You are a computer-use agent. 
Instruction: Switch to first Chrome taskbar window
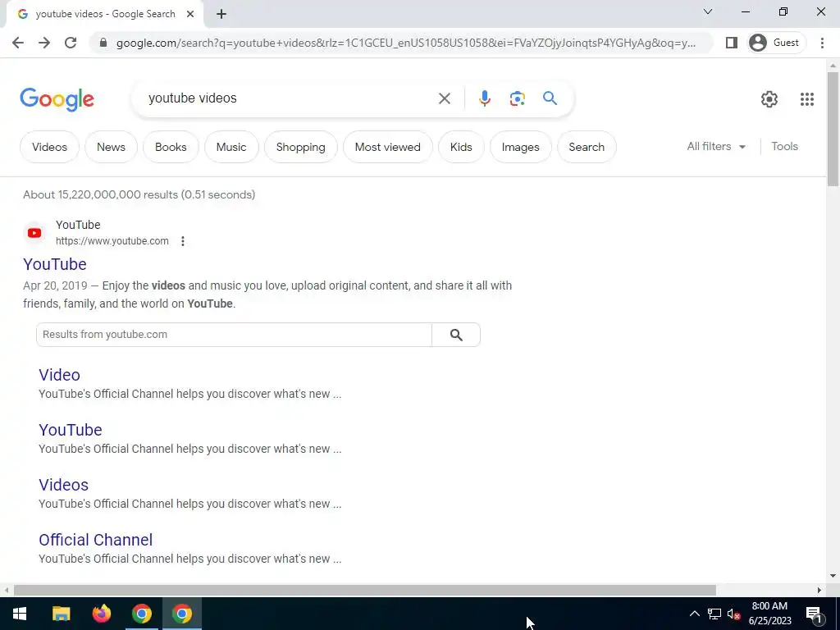(x=142, y=614)
